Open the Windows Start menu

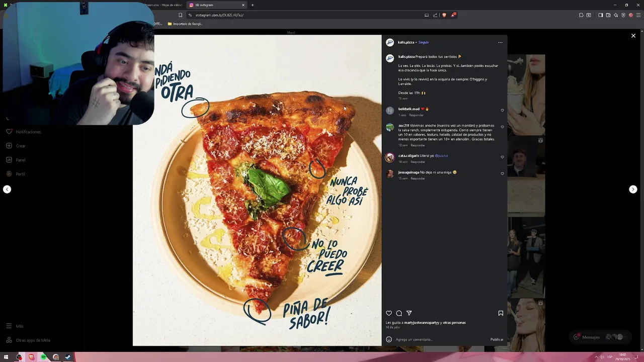click(x=7, y=357)
